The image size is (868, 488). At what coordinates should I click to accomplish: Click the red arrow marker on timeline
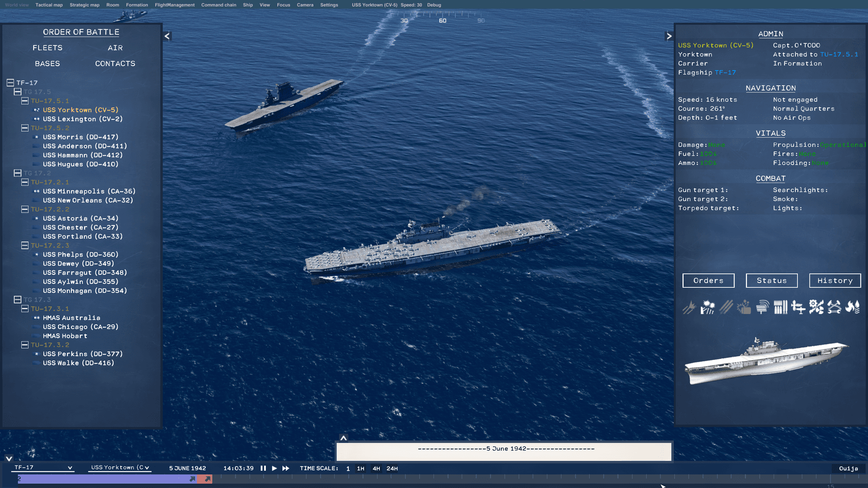(208, 479)
